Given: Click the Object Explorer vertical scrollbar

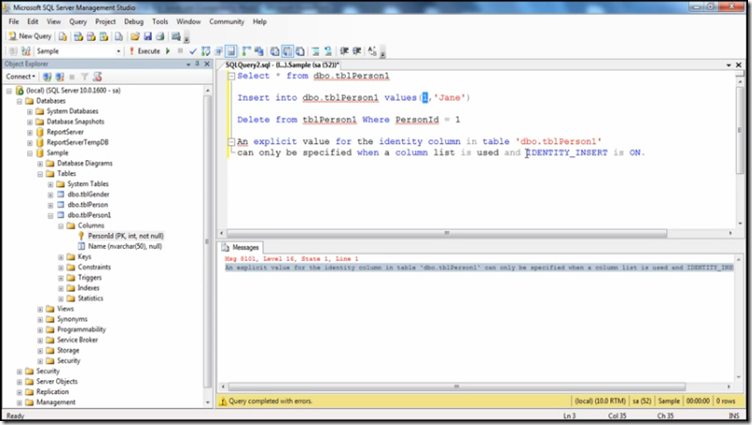Looking at the screenshot, I should tap(207, 241).
